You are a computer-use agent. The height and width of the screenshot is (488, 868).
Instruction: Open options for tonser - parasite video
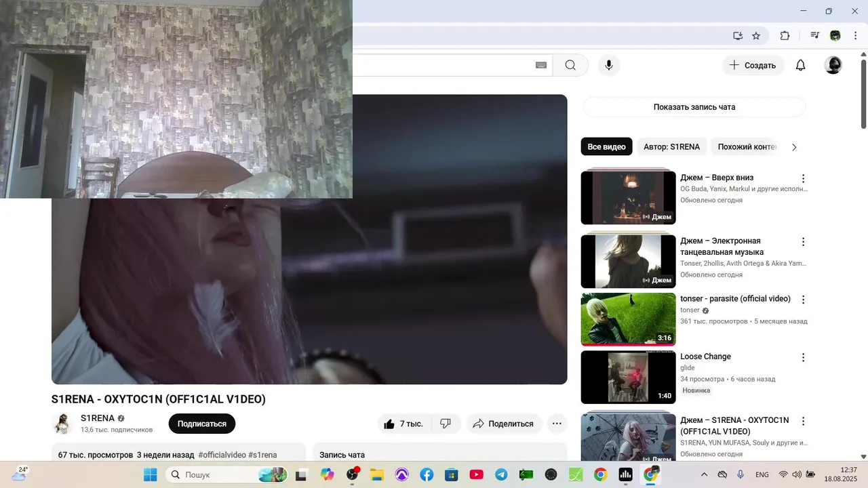pos(803,300)
